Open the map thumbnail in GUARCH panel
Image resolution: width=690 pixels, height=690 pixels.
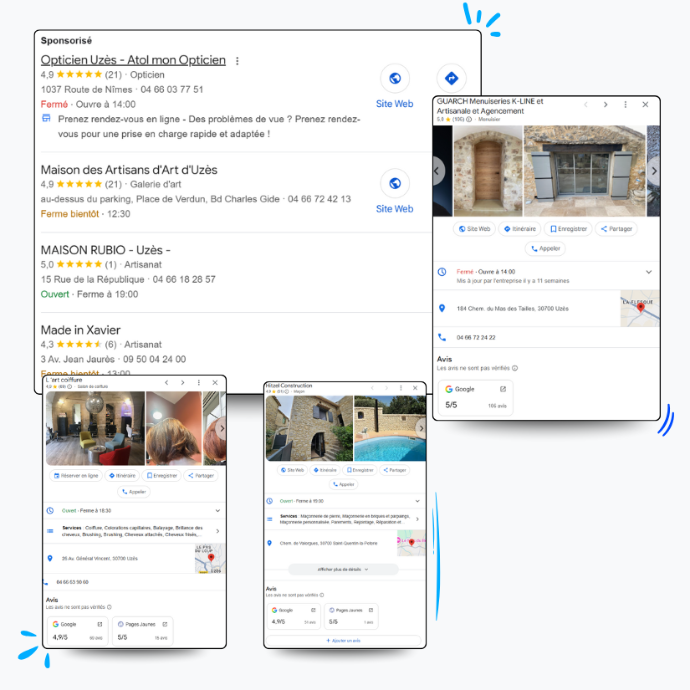click(640, 308)
